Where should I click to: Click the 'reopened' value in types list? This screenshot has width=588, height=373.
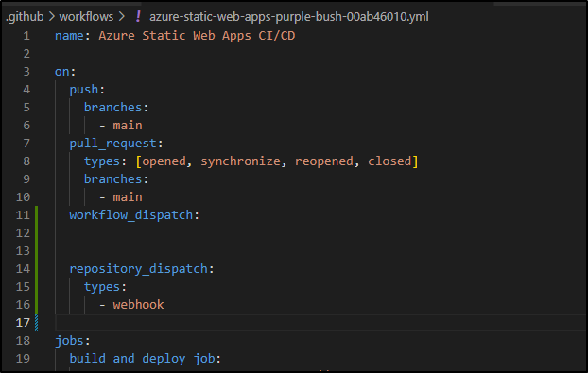tap(324, 161)
